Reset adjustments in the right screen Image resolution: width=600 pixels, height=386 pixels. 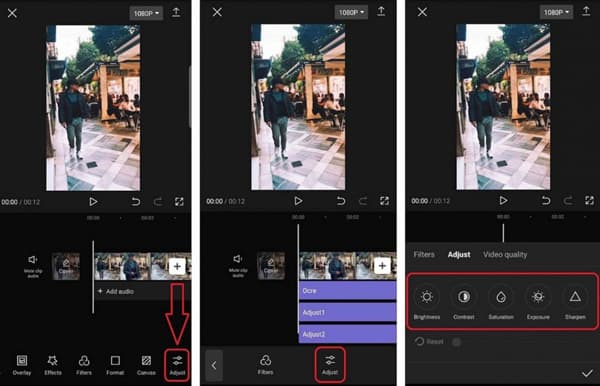tap(429, 341)
